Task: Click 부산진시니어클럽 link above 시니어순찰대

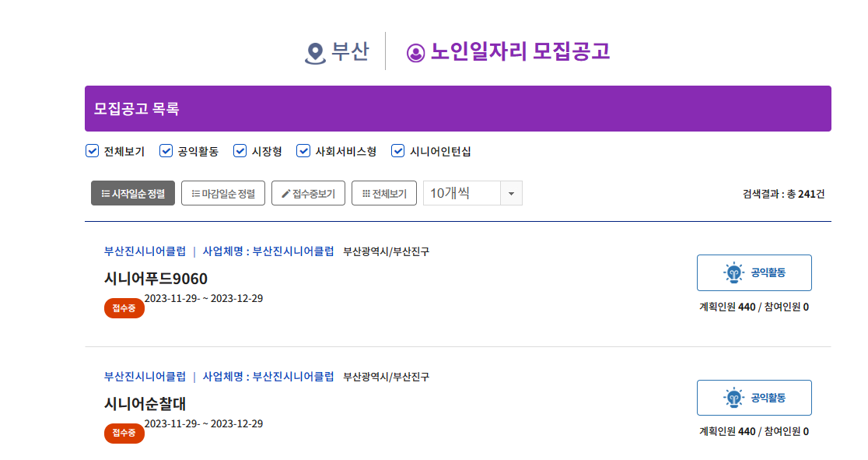Action: tap(145, 376)
